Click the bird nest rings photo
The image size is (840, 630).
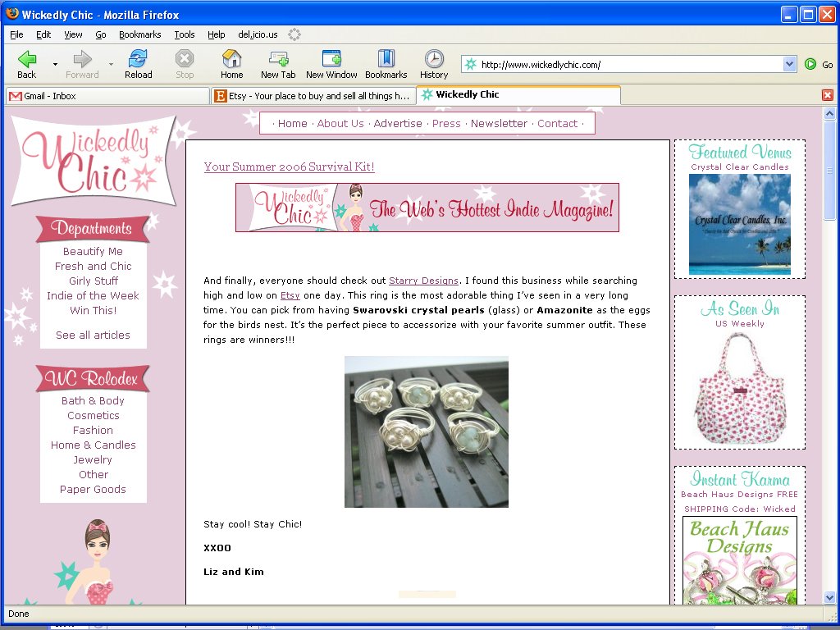(427, 431)
